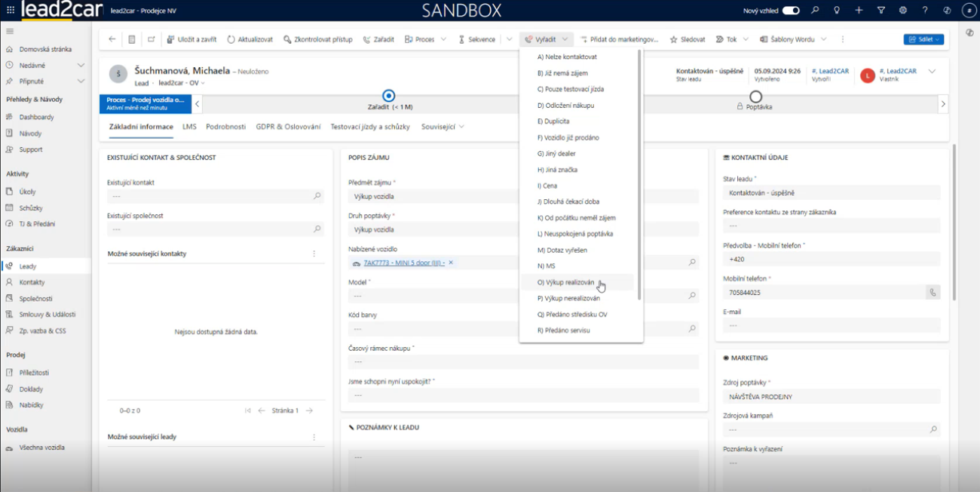The height and width of the screenshot is (492, 980).
Task: Expand the header details chevron beside Vlastník
Action: click(x=932, y=72)
